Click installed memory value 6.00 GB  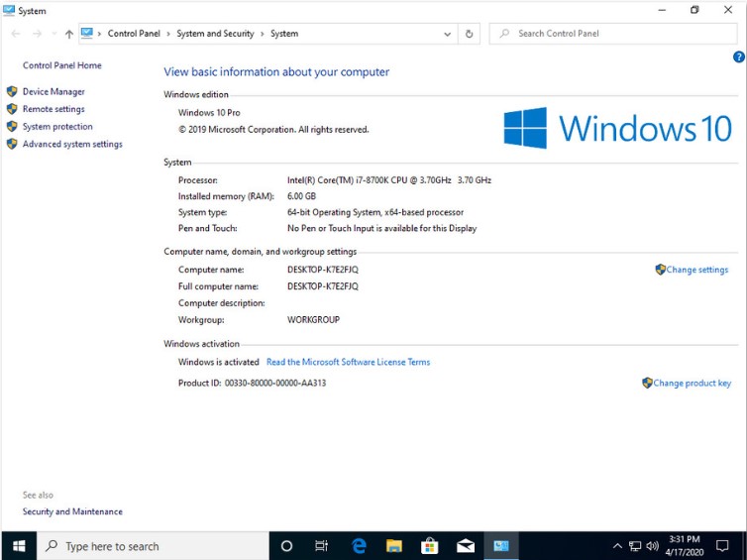(301, 196)
